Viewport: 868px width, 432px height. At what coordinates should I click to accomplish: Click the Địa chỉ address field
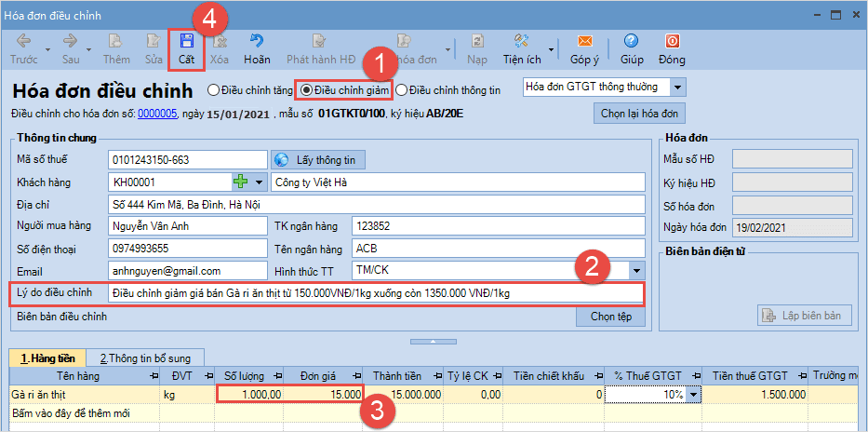click(377, 205)
